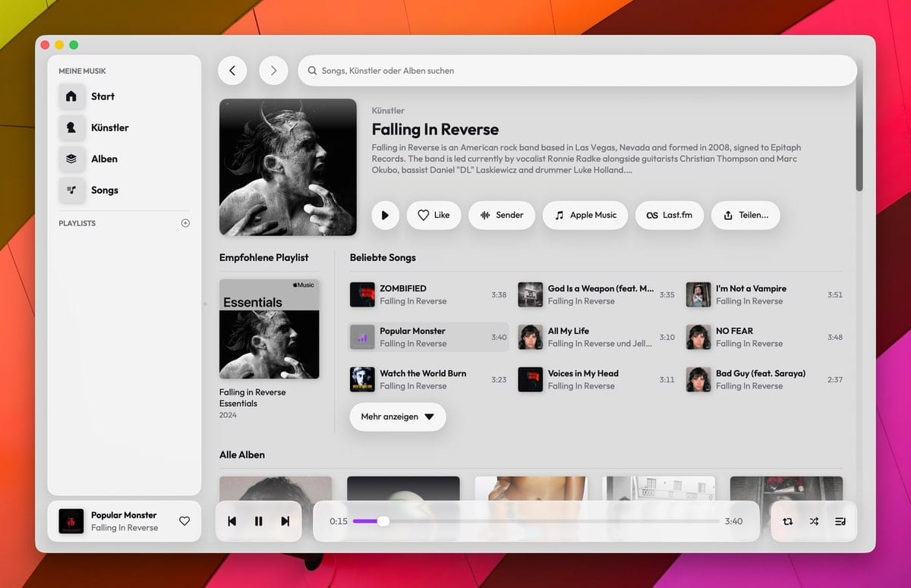This screenshot has width=911, height=588.
Task: Toggle shuffle playback
Action: 814,521
